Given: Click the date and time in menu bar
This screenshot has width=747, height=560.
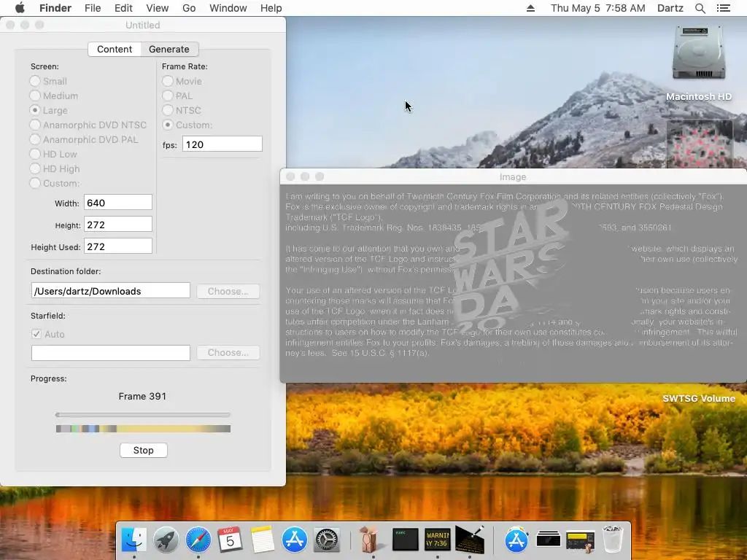Looking at the screenshot, I should click(598, 8).
